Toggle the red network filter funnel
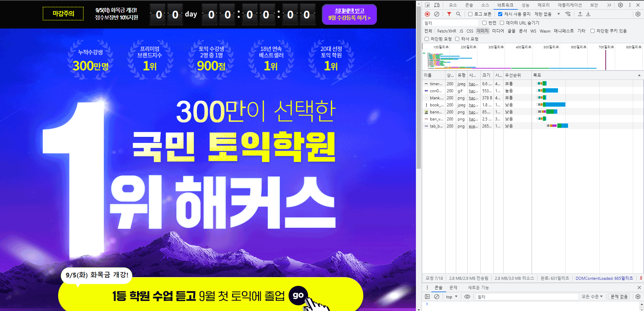 coord(449,14)
